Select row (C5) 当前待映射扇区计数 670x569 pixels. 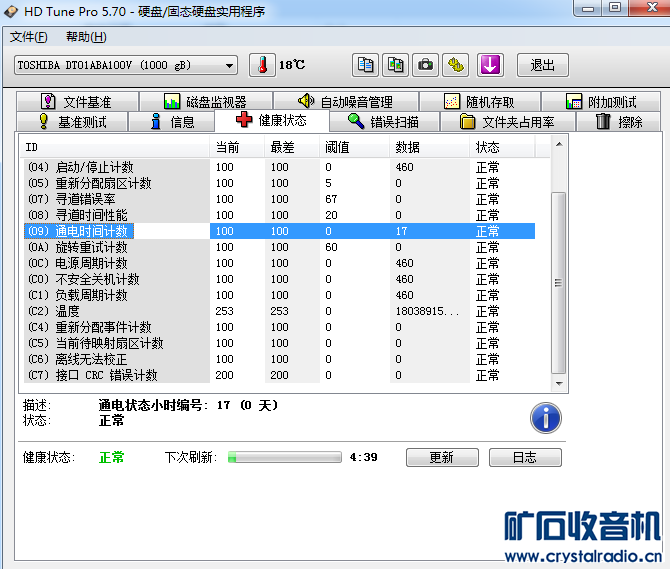coord(279,343)
